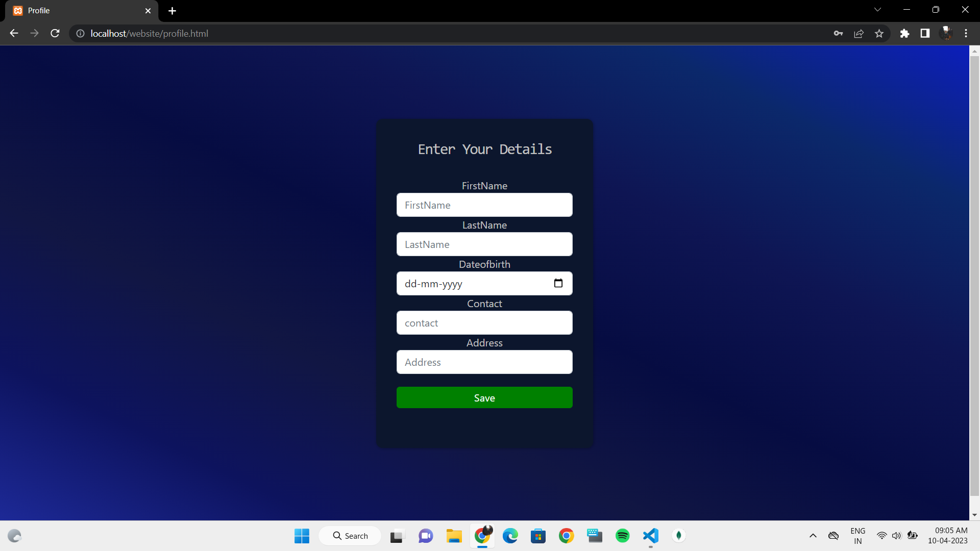980x551 pixels.
Task: Open the volume speaker tray icon
Action: pyautogui.click(x=896, y=536)
